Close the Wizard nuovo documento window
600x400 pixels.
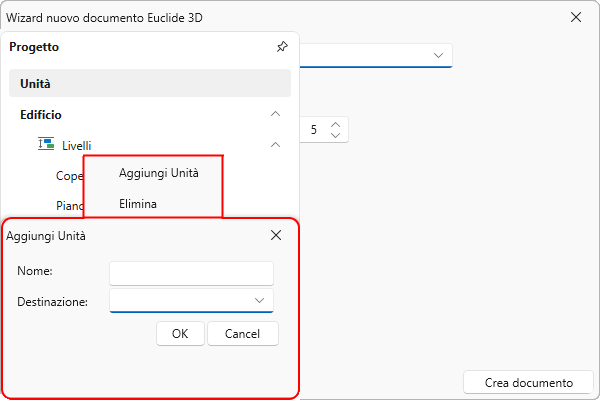point(576,18)
